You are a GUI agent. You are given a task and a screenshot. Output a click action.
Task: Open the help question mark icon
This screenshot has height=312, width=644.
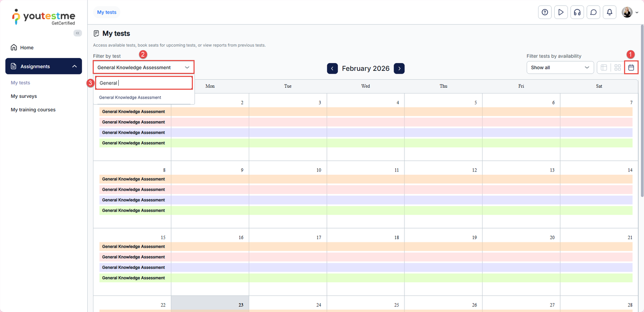(x=545, y=12)
